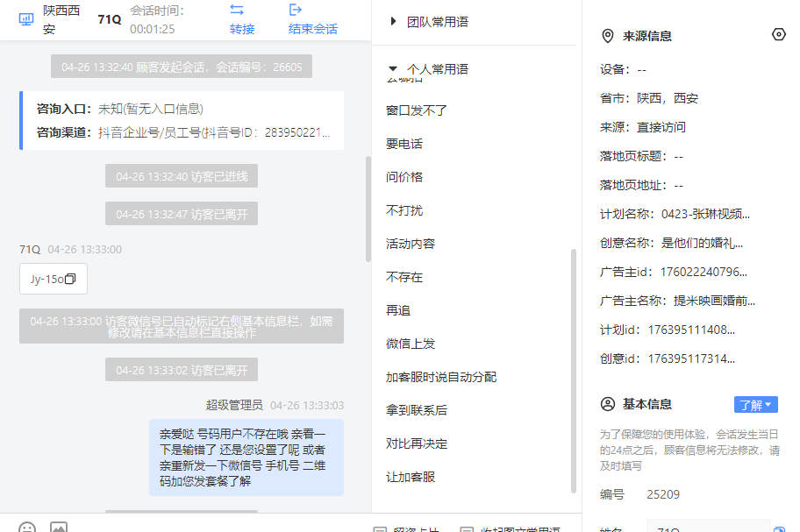Click the 广告主名称 提米映画婚前 line
Image resolution: width=800 pixels, height=532 pixels.
(677, 301)
